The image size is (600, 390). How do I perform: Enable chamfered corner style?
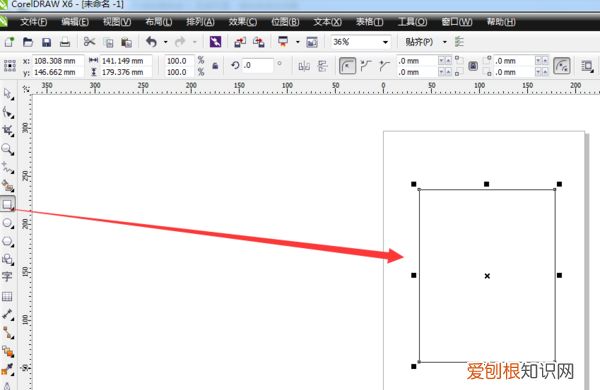[384, 66]
